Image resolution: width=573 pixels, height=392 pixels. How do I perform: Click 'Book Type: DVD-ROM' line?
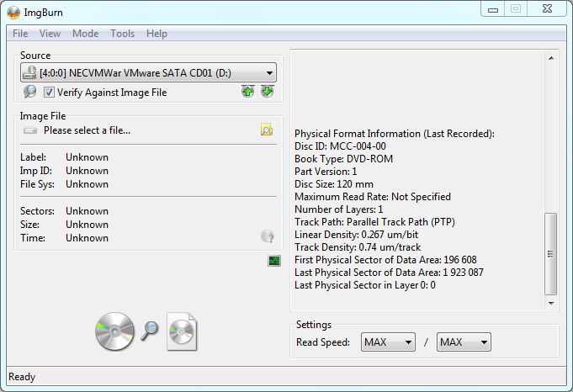tap(343, 159)
